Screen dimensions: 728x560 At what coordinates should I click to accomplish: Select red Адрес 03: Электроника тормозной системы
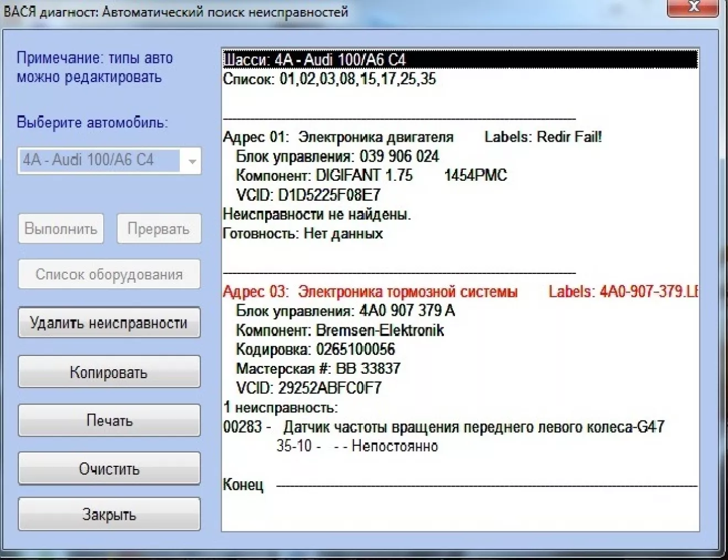(x=370, y=292)
